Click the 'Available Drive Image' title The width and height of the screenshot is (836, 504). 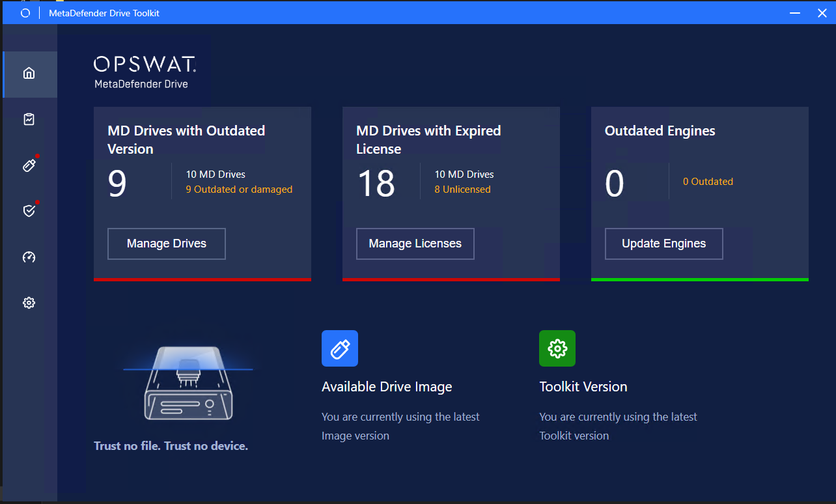pyautogui.click(x=387, y=387)
